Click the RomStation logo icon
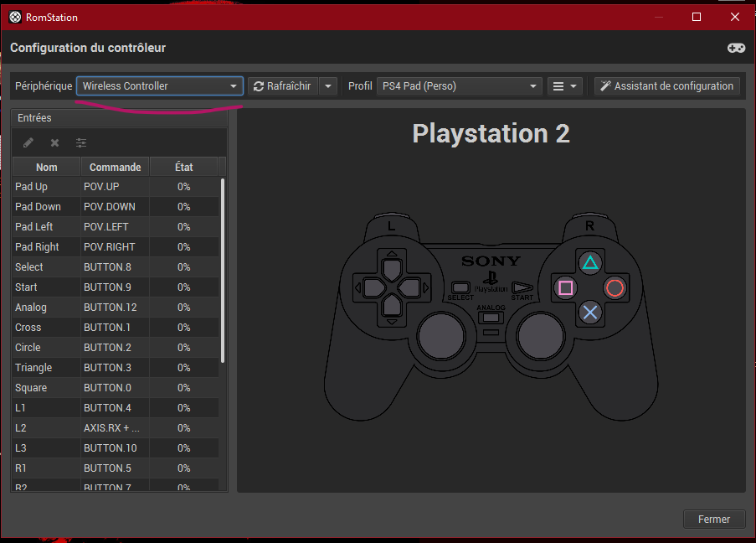756x543 pixels. pos(15,18)
